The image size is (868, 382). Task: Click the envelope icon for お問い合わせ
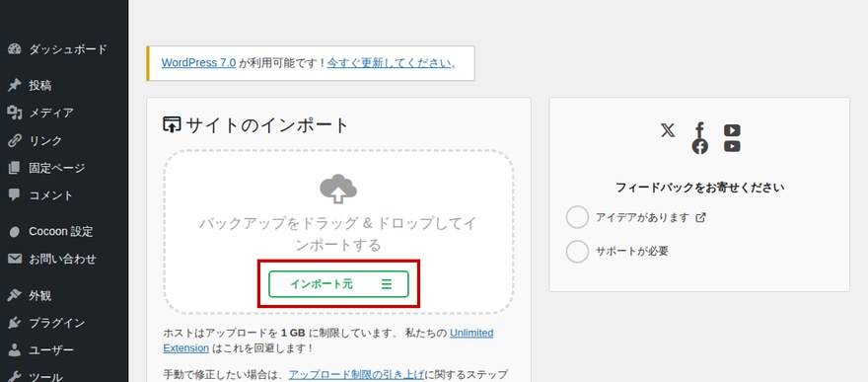coord(15,259)
